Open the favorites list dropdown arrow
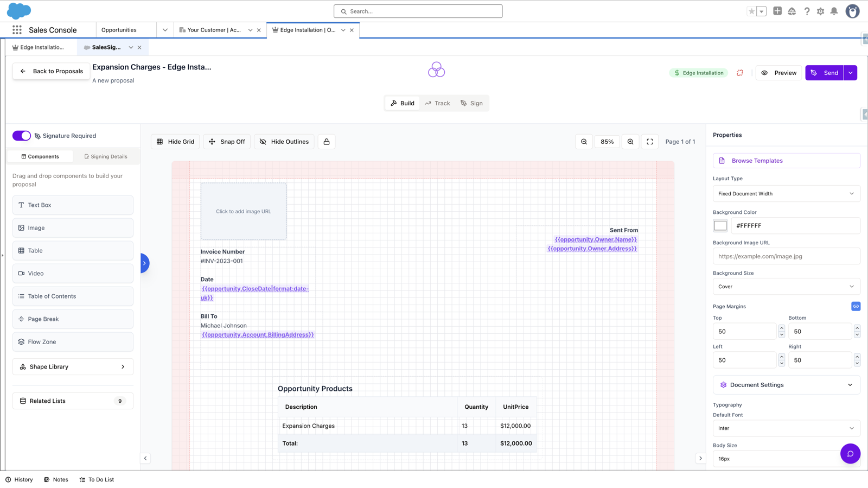Image resolution: width=868 pixels, height=488 pixels. point(762,11)
